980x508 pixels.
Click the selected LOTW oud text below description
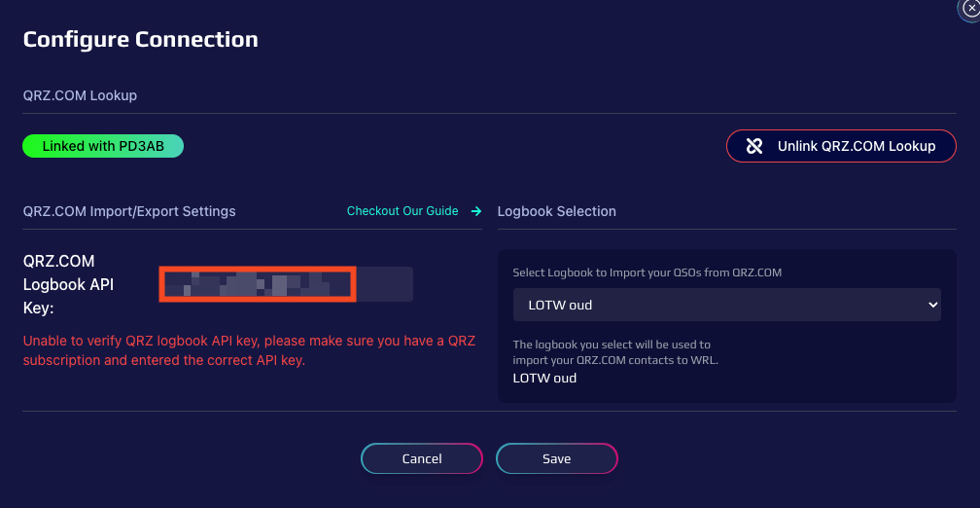pos(544,378)
